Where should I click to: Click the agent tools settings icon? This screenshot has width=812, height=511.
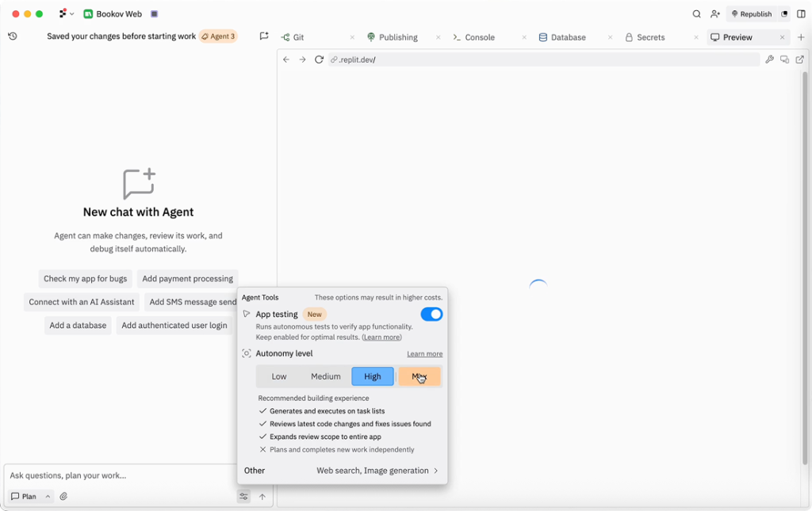coord(243,497)
